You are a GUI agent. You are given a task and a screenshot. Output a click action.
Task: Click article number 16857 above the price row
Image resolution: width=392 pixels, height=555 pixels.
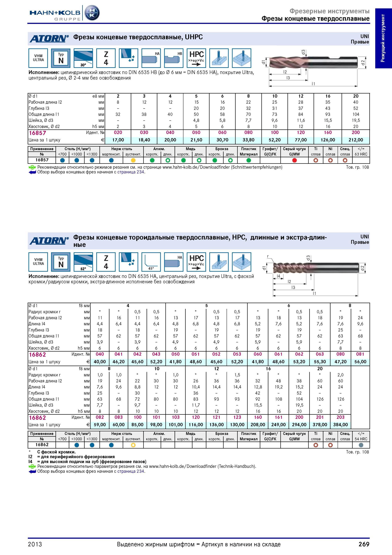[37, 133]
